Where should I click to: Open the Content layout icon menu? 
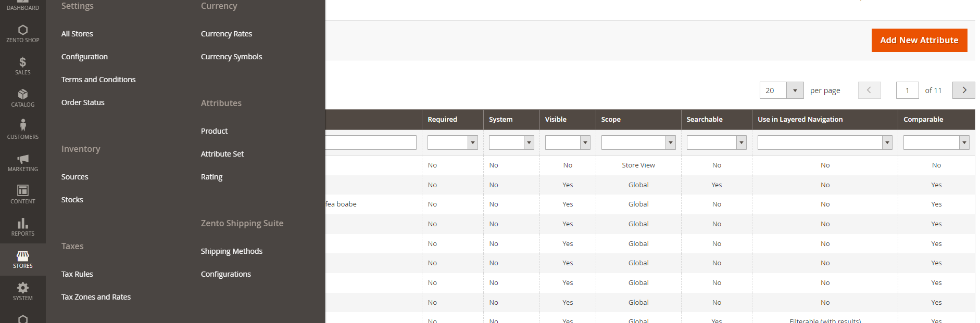click(23, 195)
